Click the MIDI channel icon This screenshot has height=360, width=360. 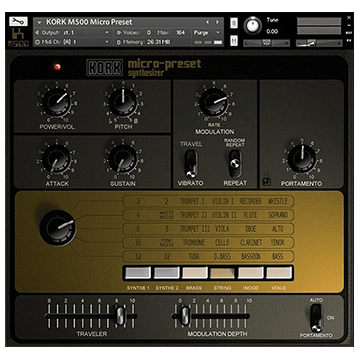click(37, 42)
